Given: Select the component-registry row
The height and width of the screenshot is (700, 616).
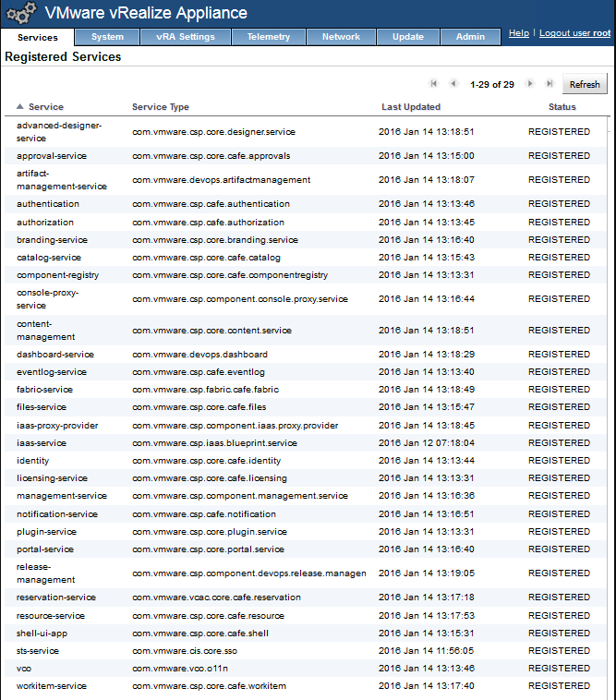Looking at the screenshot, I should [306, 275].
